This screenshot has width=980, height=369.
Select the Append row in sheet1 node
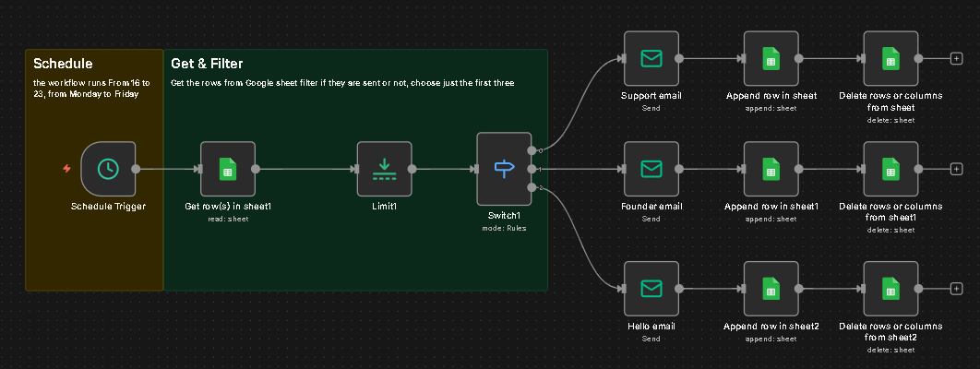[771, 169]
